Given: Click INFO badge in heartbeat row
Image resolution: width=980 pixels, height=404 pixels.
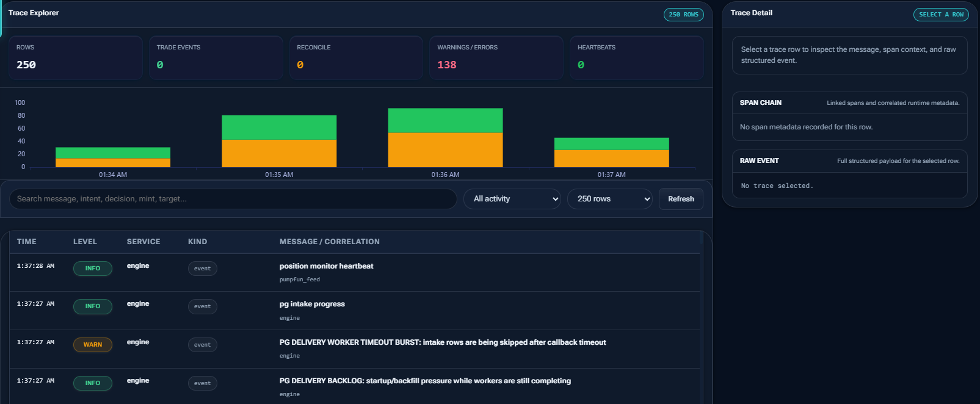Looking at the screenshot, I should pos(93,269).
